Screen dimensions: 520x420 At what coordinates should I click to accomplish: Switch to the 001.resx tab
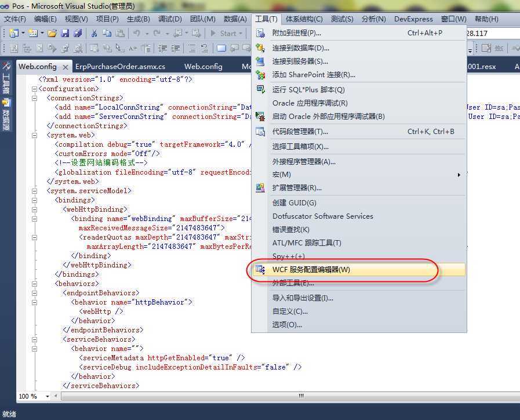click(482, 67)
